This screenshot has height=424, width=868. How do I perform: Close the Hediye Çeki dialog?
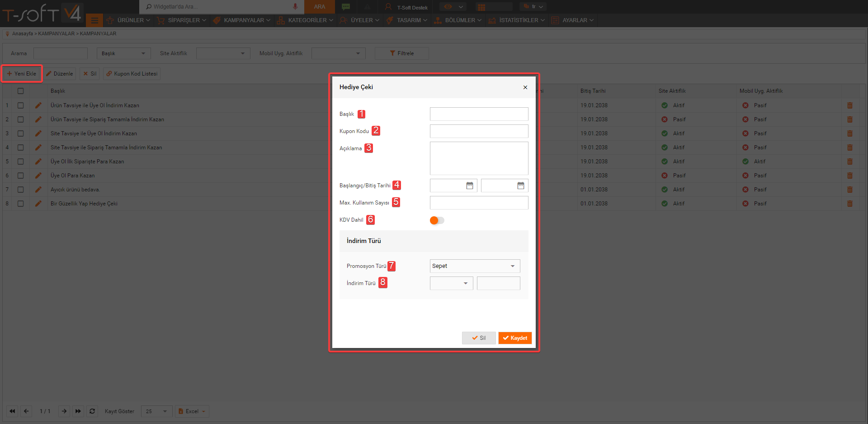click(x=525, y=87)
